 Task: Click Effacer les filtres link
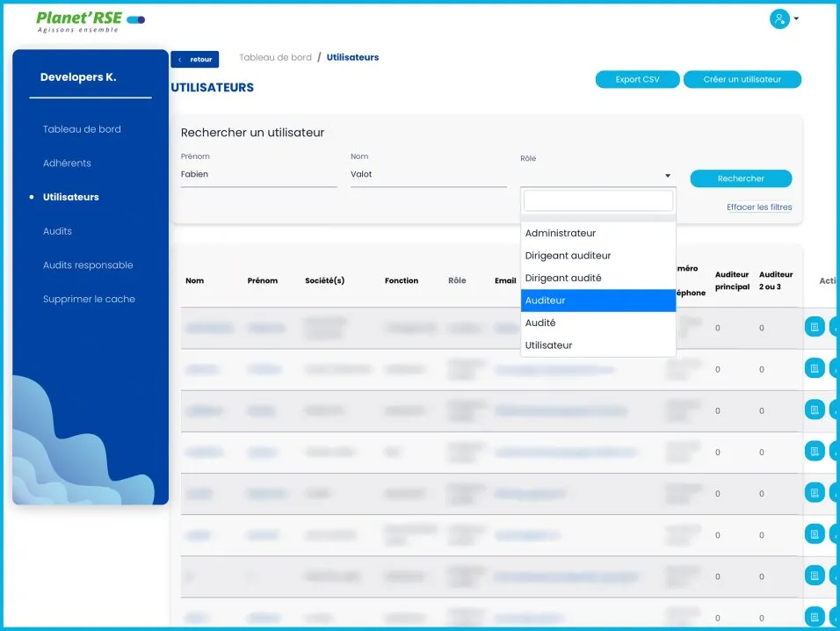pos(759,207)
